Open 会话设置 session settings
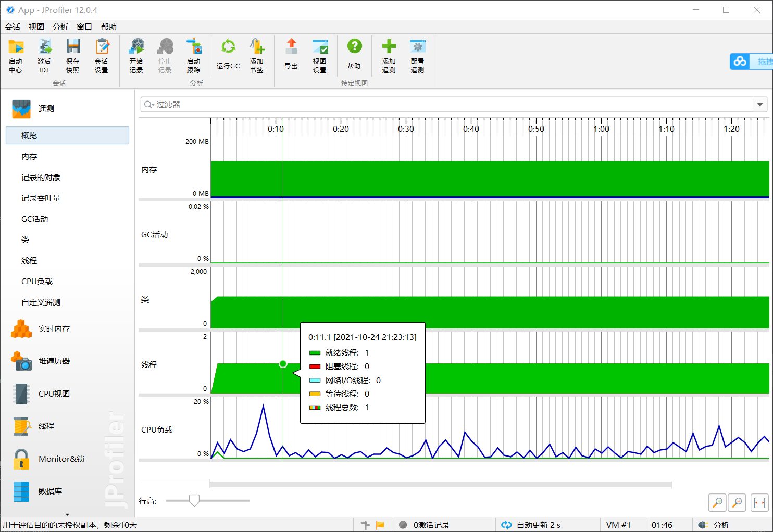This screenshot has width=773, height=532. (102, 56)
